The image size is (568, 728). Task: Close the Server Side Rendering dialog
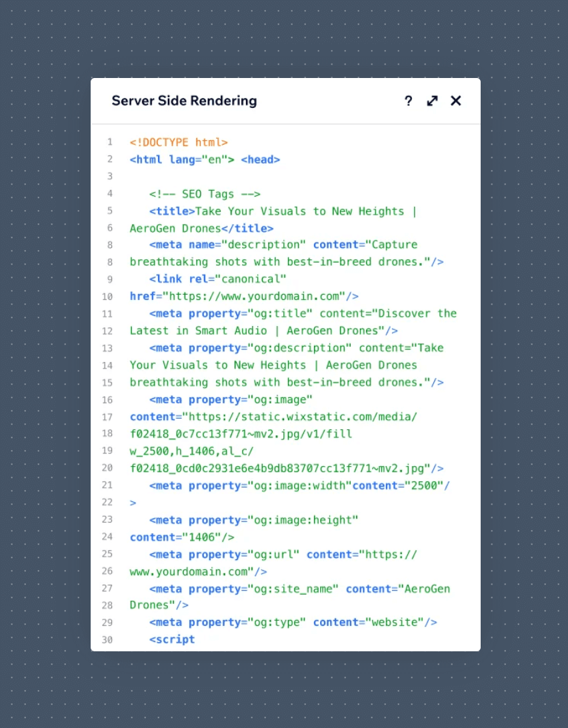point(456,101)
